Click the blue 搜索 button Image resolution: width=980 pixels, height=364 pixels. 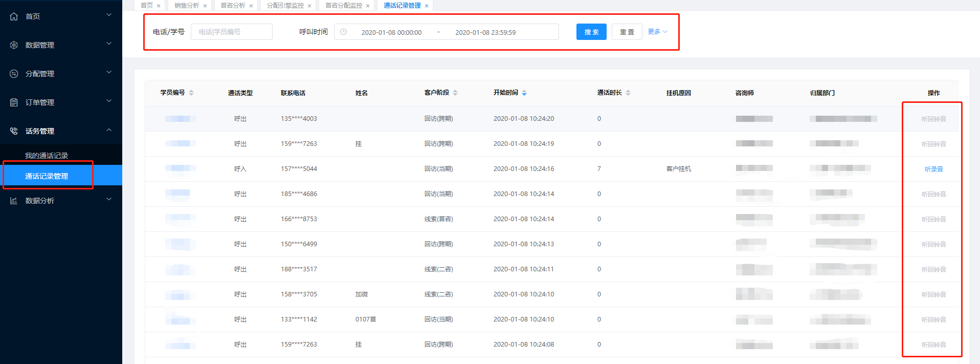pos(591,32)
